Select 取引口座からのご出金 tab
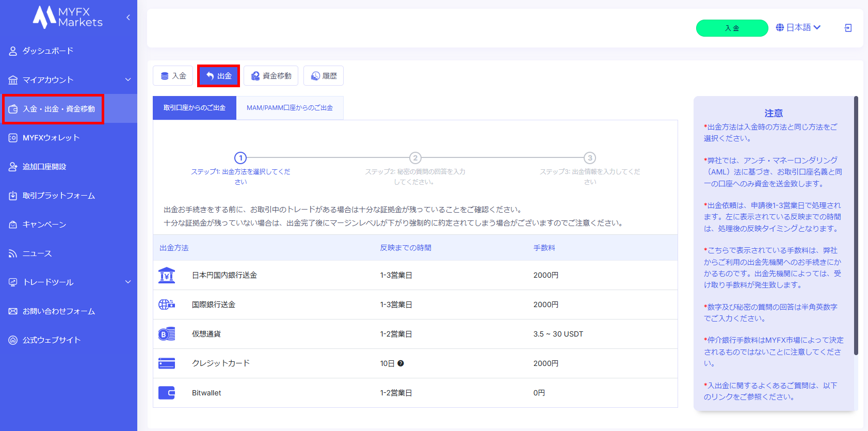Screen dimensions: 868x431 tap(195, 108)
